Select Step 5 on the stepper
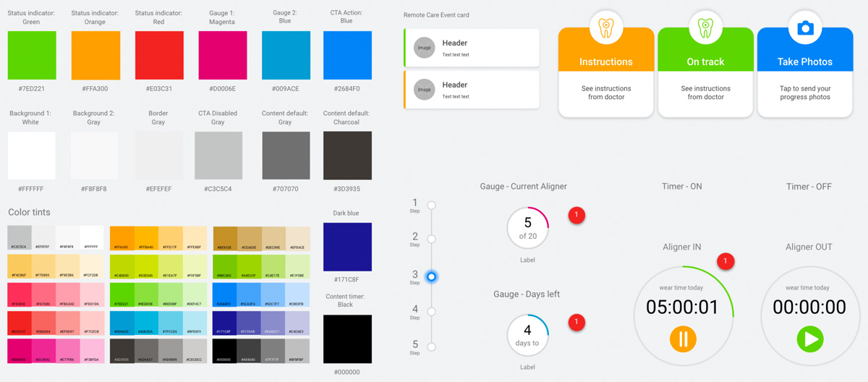This screenshot has height=382, width=868. (432, 347)
